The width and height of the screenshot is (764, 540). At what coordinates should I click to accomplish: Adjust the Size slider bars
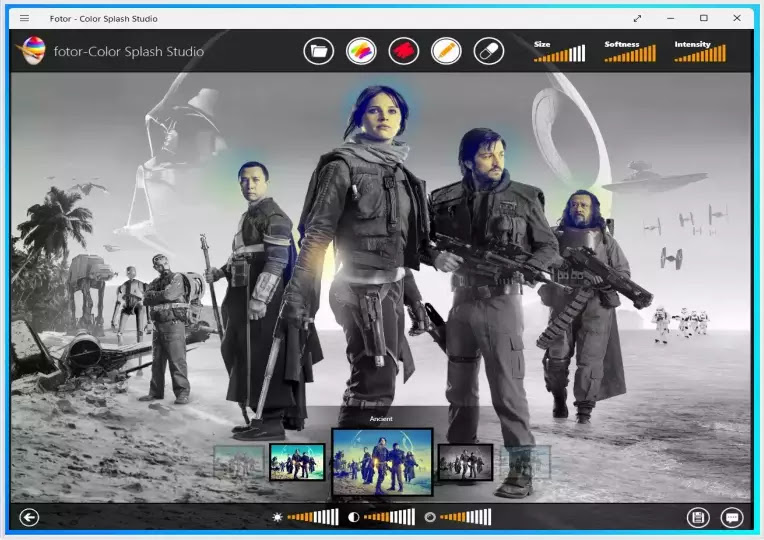559,54
